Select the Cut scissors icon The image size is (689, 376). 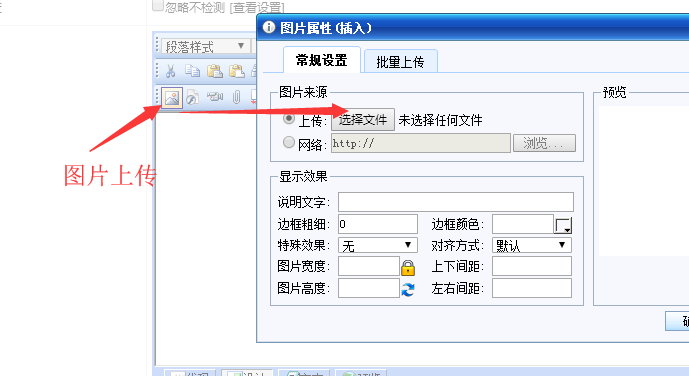170,71
